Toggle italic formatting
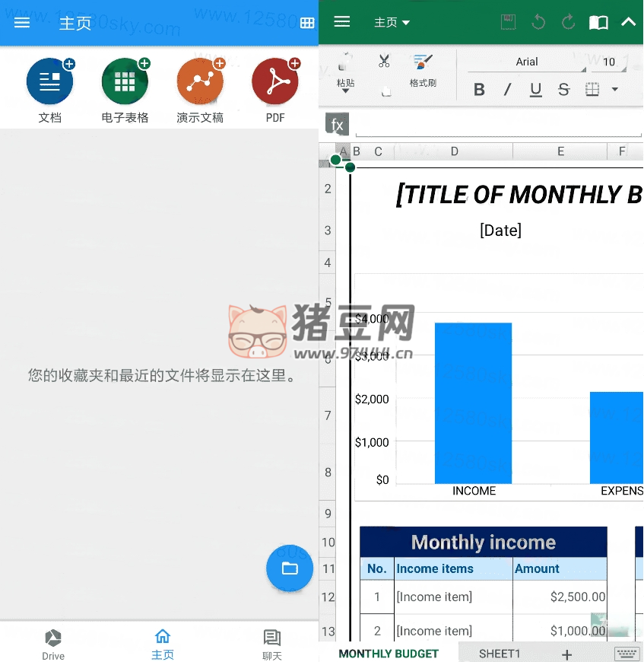 (507, 90)
